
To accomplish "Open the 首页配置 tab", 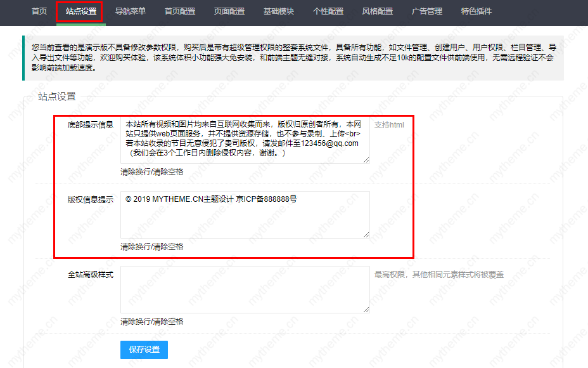I will 180,11.
